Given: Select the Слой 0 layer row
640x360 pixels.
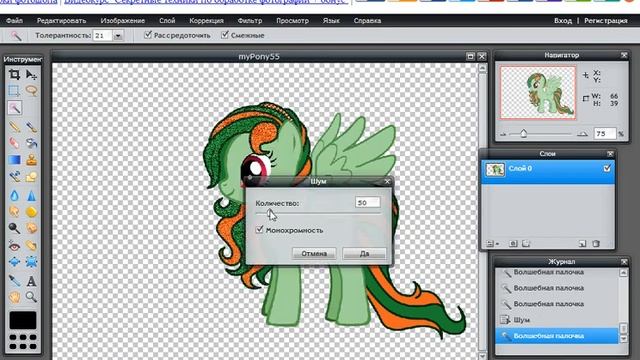Looking at the screenshot, I should coord(548,172).
